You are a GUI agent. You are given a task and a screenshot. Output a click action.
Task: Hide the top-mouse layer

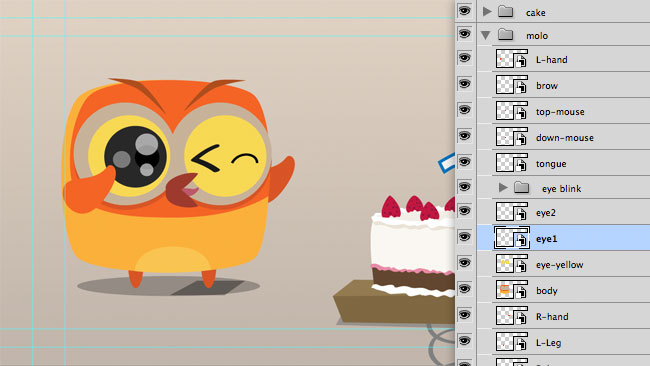point(464,110)
